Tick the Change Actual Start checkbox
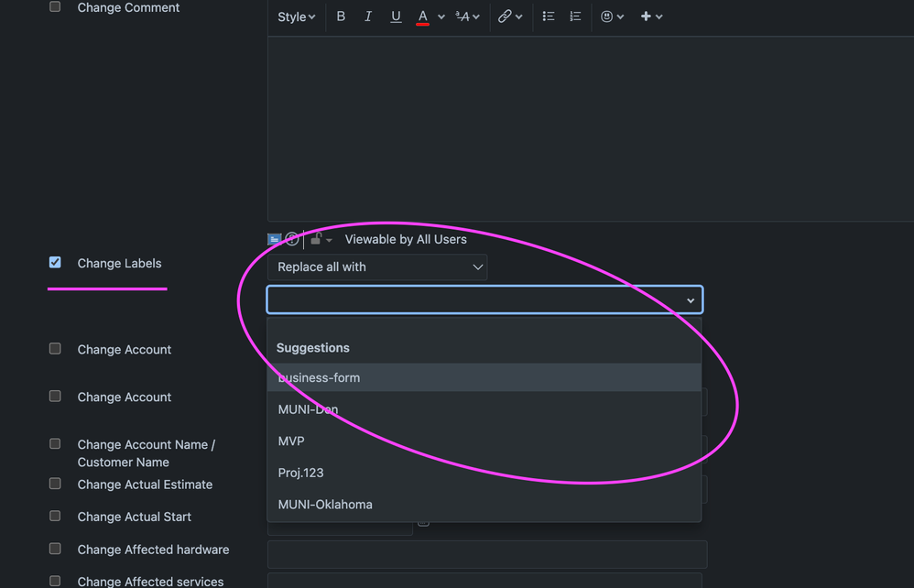The image size is (914, 588). 55,517
